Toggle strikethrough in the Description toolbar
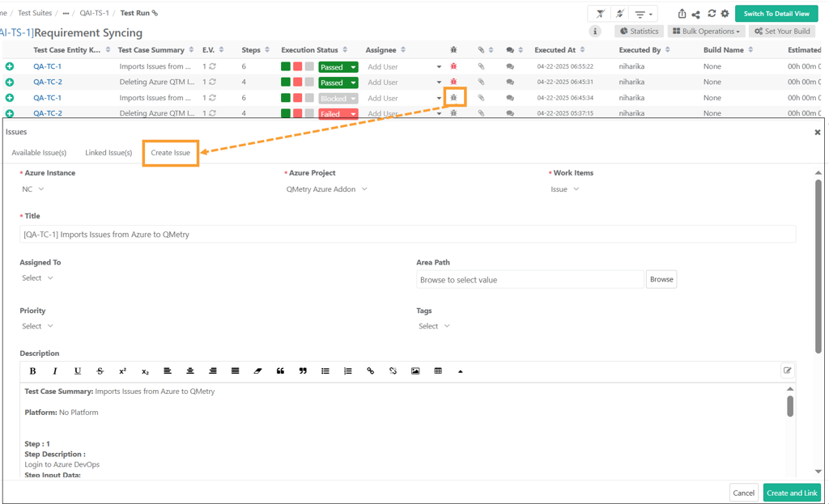Viewport: 829px width, 504px height. pyautogui.click(x=100, y=371)
